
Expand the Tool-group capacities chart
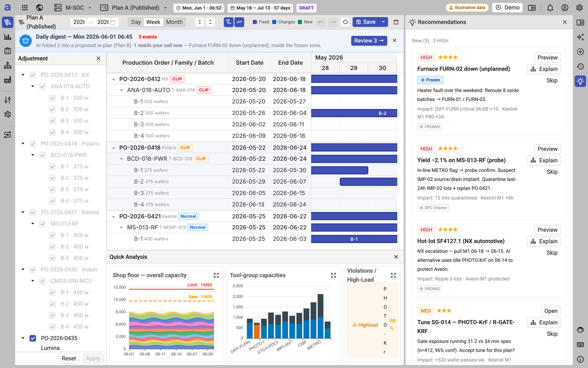[x=333, y=275]
